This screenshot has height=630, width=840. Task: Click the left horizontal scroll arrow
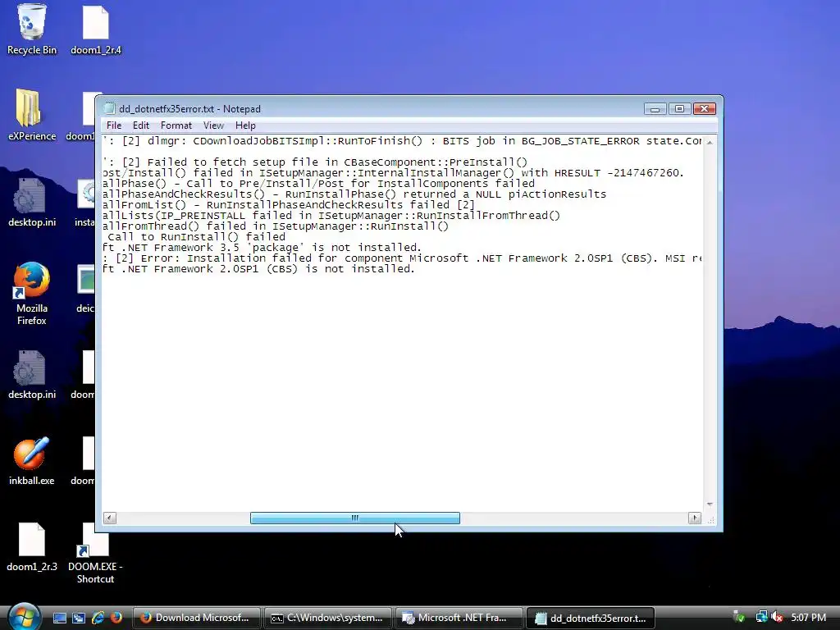coord(109,518)
